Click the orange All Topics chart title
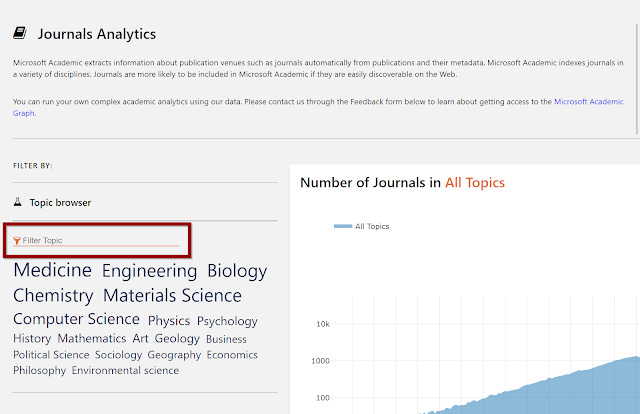Screen dimensions: 640x414 coord(475,183)
